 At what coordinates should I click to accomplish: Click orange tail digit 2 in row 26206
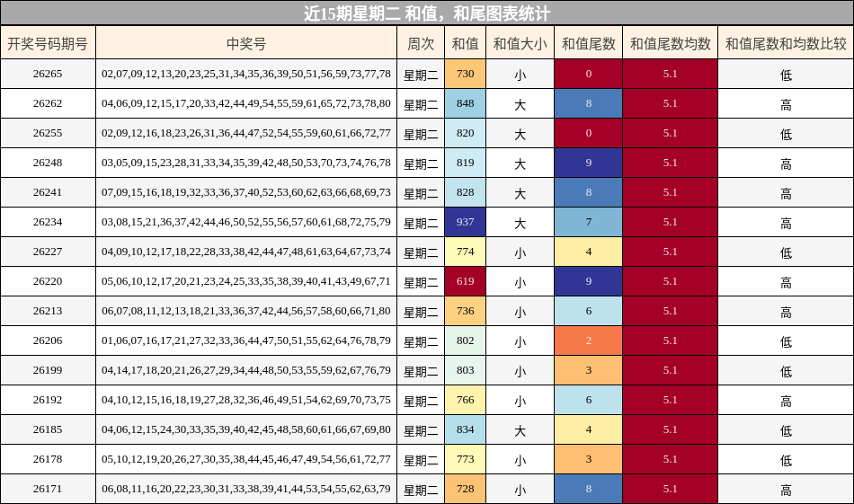pyautogui.click(x=588, y=340)
